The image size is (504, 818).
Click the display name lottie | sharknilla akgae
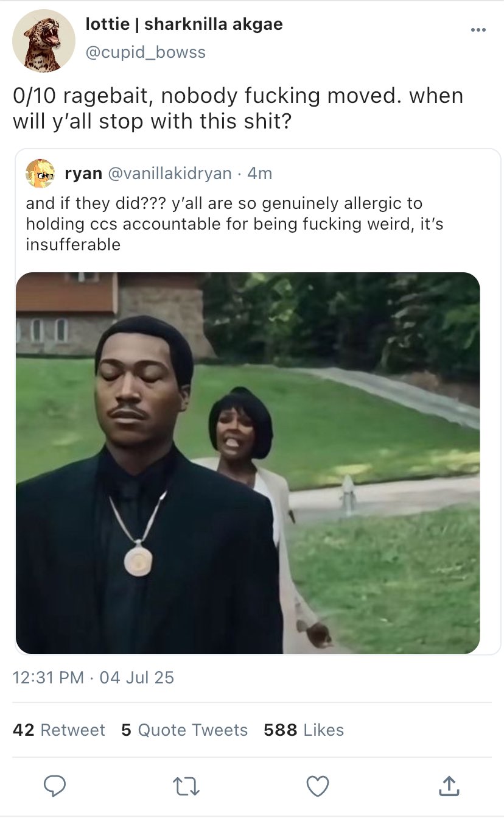click(x=184, y=24)
